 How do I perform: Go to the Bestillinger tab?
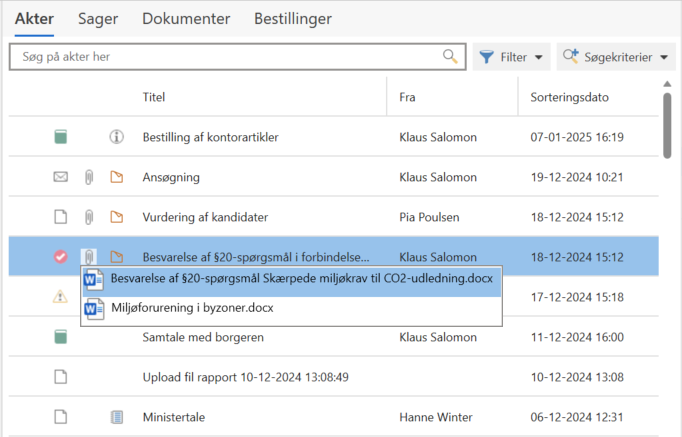tap(292, 19)
